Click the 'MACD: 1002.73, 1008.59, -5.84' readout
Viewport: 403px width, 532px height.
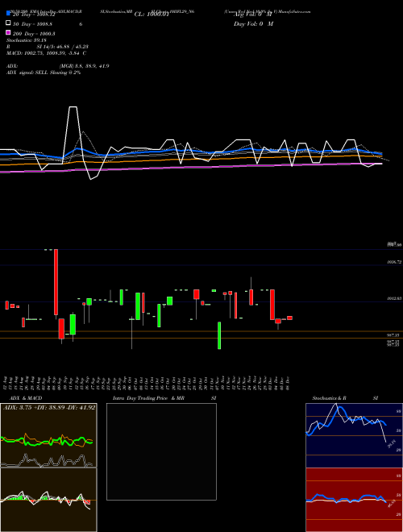click(x=43, y=53)
